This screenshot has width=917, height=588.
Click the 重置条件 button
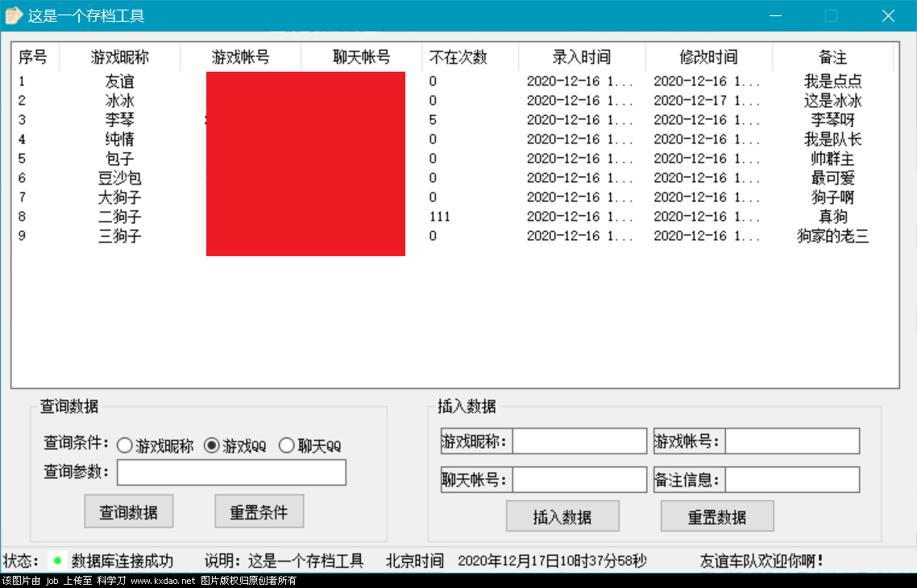pos(259,511)
